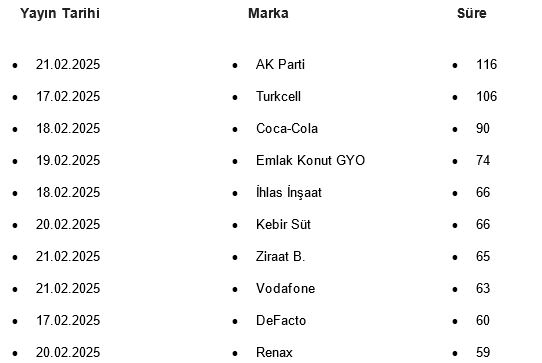Viewport: 542px width, 363px height.
Task: Click the date 19.02.2025
Action: point(68,160)
